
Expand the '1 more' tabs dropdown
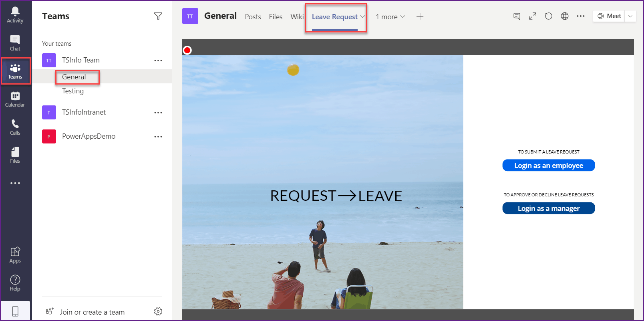click(390, 17)
